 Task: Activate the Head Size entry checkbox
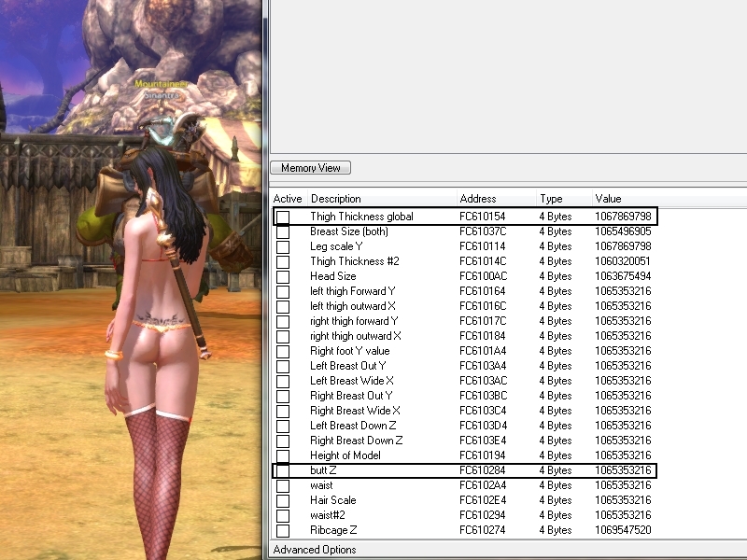pos(283,276)
